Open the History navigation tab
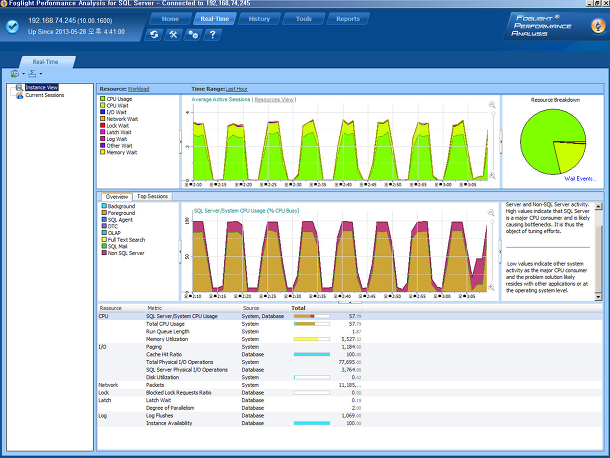 [259, 19]
